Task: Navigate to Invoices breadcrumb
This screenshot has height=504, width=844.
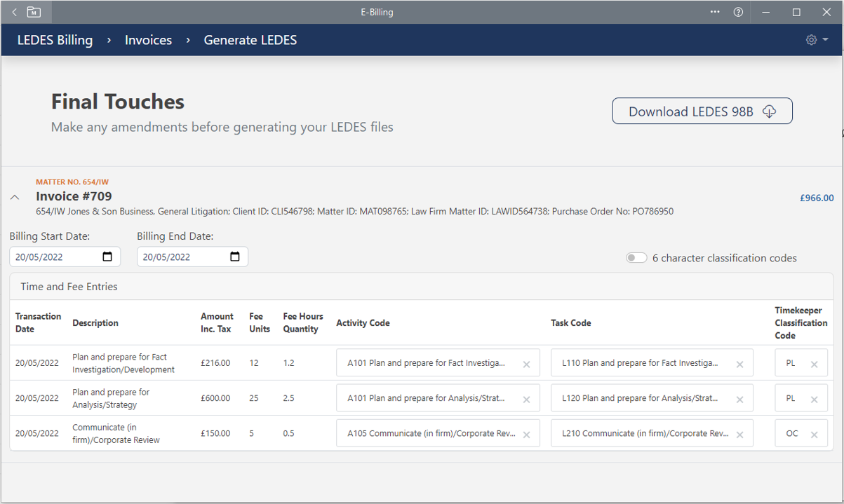Action: 148,40
